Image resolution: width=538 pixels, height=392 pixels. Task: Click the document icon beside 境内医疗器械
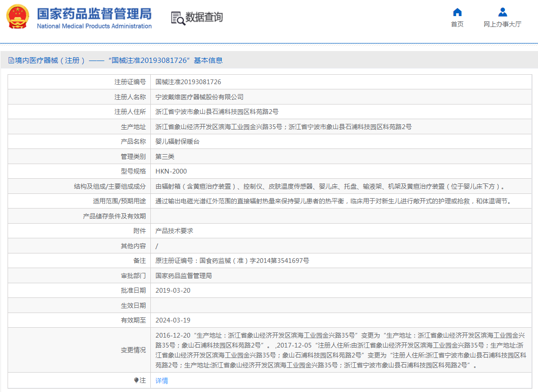(x=11, y=61)
